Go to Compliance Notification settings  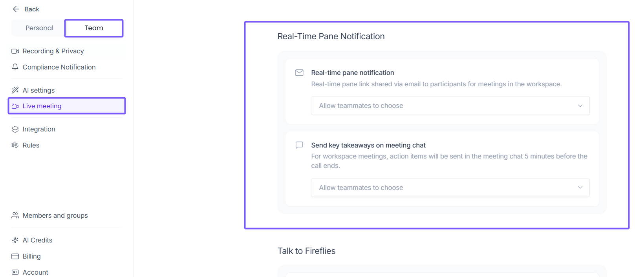[59, 67]
